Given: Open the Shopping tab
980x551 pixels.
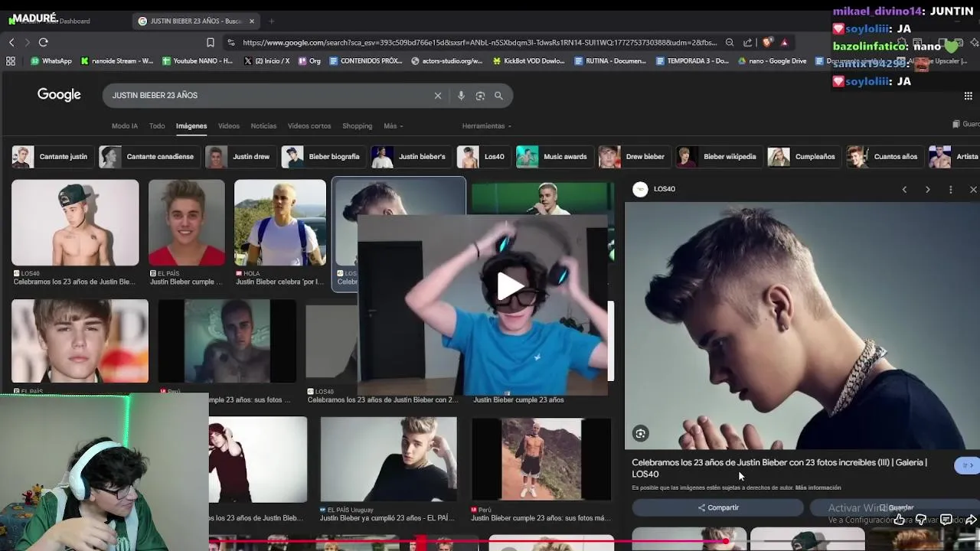Looking at the screenshot, I should tap(357, 126).
